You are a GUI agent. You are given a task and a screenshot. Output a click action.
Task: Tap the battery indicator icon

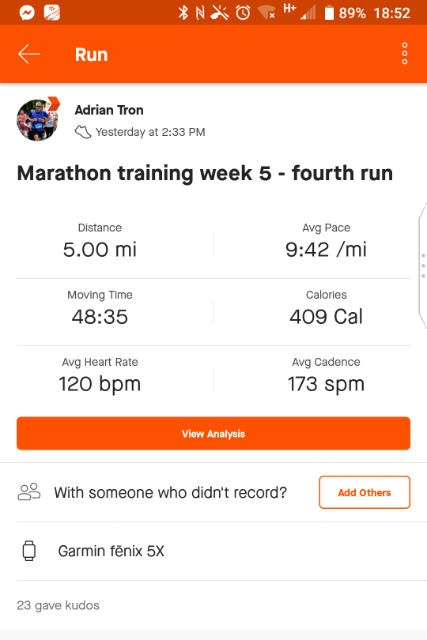coord(329,13)
